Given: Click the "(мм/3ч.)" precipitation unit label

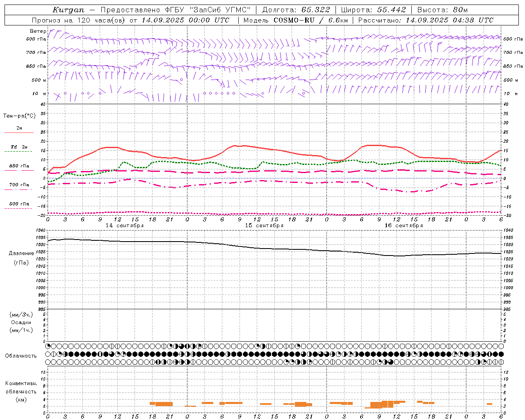Looking at the screenshot, I should coord(21,315).
